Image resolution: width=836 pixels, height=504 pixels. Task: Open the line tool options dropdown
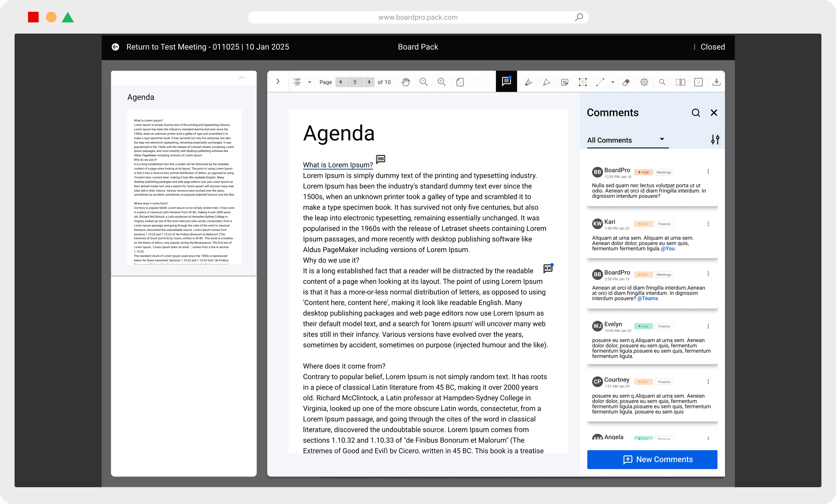[x=613, y=82]
